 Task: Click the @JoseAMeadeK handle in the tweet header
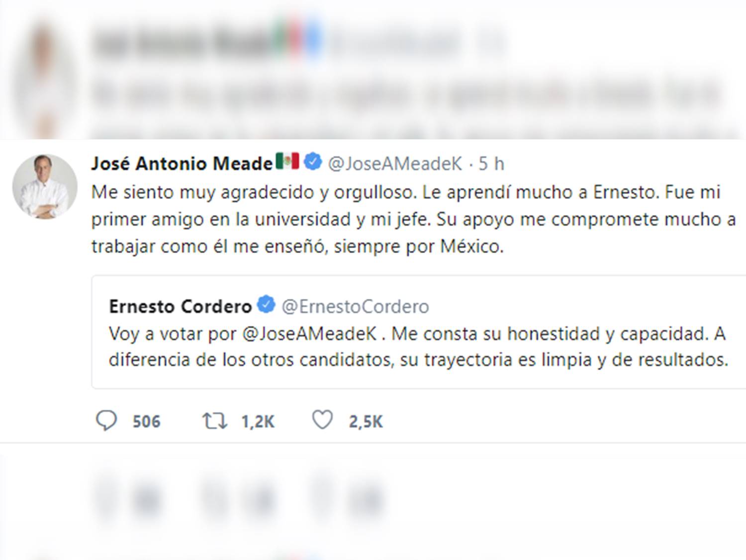(x=395, y=163)
